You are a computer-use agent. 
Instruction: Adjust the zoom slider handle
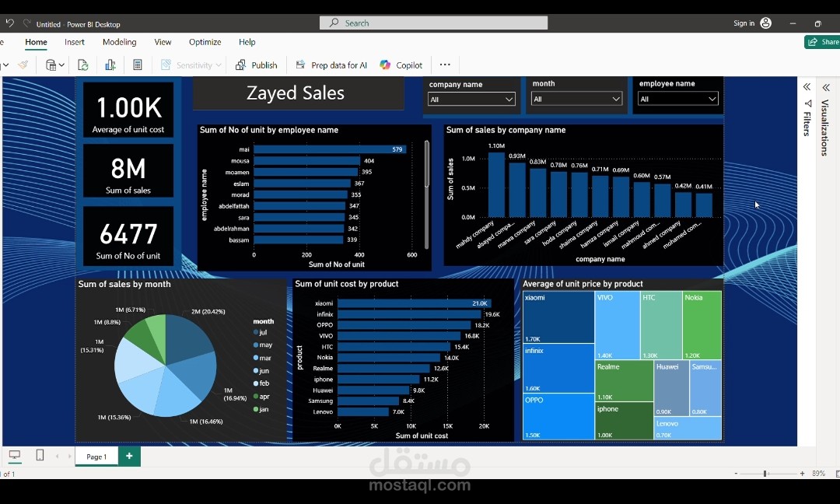(x=765, y=474)
